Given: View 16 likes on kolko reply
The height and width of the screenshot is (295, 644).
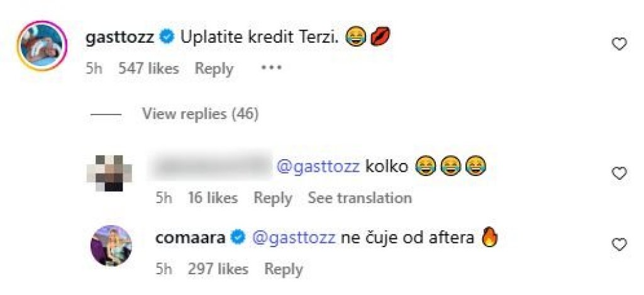Looking at the screenshot, I should coord(213,198).
